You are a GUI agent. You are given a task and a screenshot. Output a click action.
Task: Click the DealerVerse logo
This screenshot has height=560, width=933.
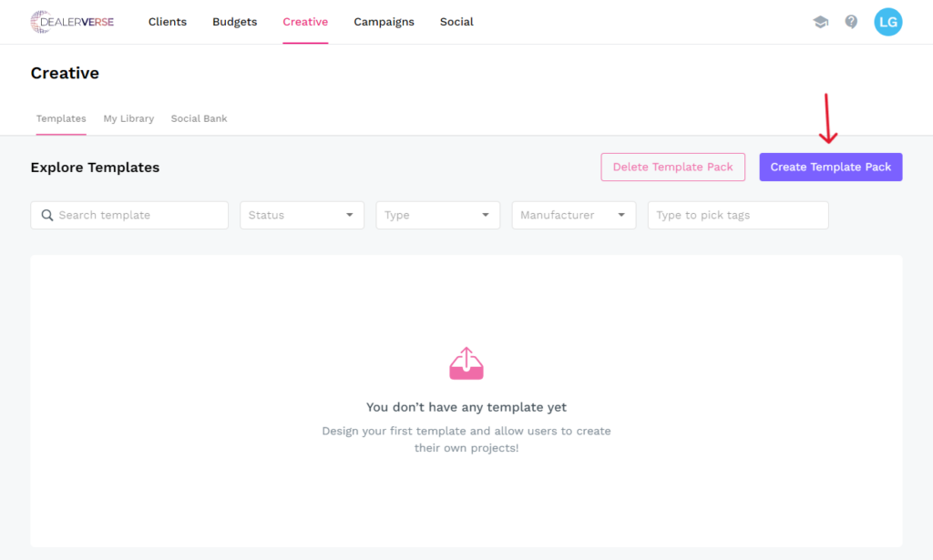point(72,22)
